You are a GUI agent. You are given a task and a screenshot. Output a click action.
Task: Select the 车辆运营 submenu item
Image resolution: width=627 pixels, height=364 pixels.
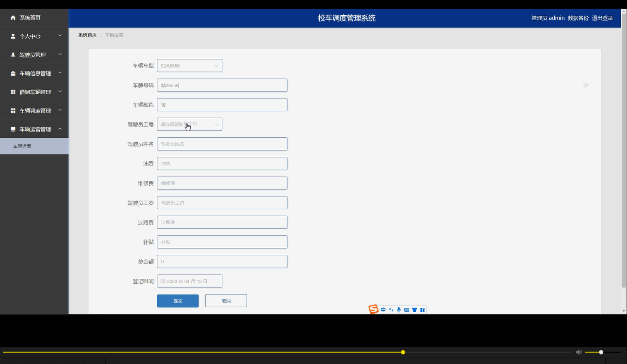click(x=34, y=146)
